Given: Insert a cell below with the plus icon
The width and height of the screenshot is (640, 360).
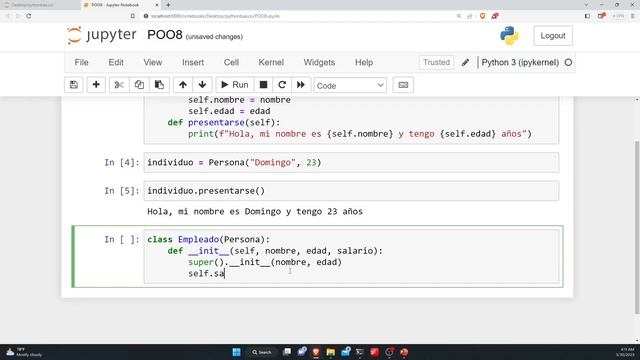Looking at the screenshot, I should tap(96, 85).
